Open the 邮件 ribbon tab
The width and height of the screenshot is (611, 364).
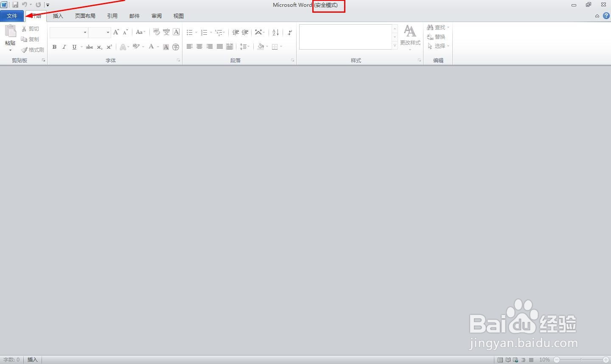(x=135, y=16)
